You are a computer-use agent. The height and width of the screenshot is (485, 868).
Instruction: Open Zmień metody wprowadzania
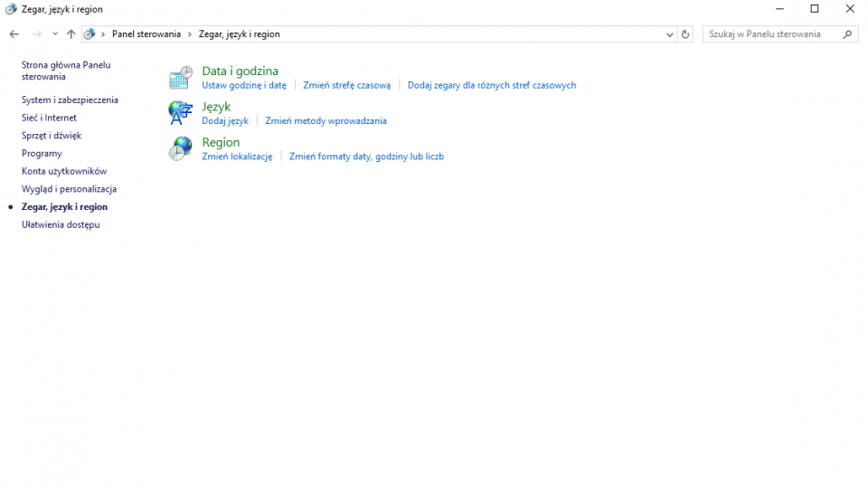click(325, 120)
